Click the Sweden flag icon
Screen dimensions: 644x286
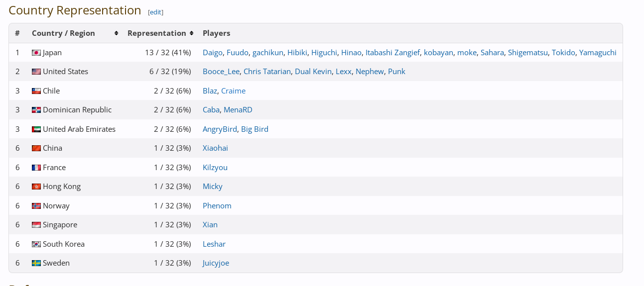click(x=36, y=263)
